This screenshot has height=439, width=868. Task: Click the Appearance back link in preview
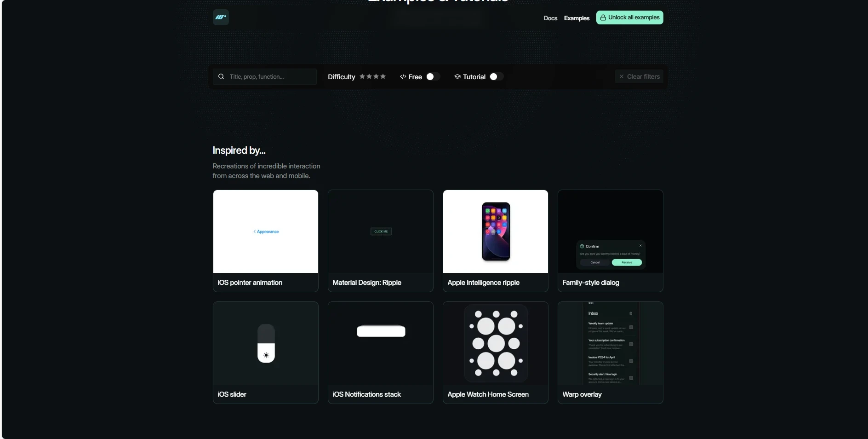pyautogui.click(x=266, y=231)
